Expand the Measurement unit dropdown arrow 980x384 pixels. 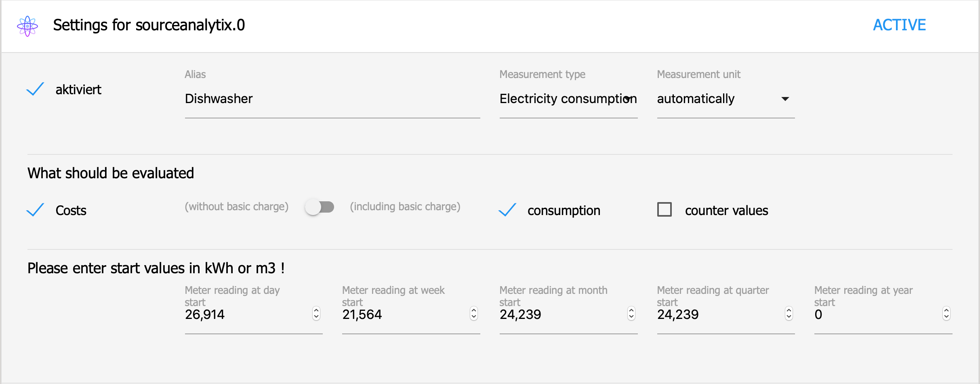(x=785, y=99)
